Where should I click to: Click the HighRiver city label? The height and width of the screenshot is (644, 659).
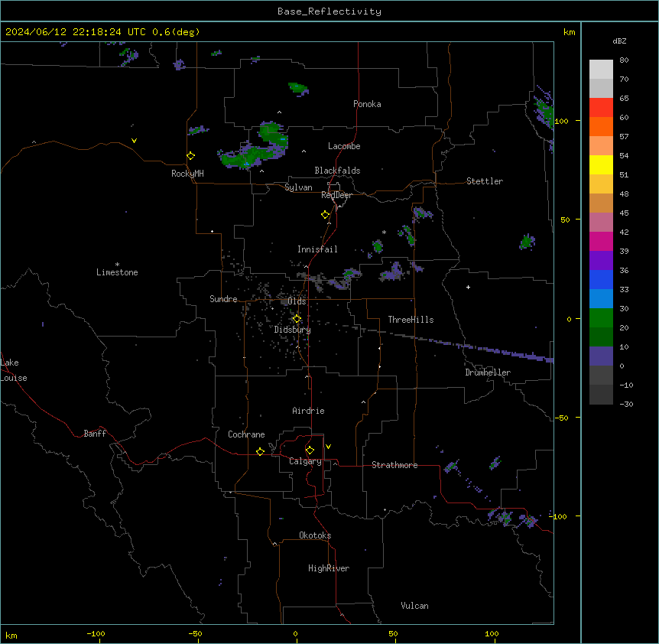pos(329,568)
